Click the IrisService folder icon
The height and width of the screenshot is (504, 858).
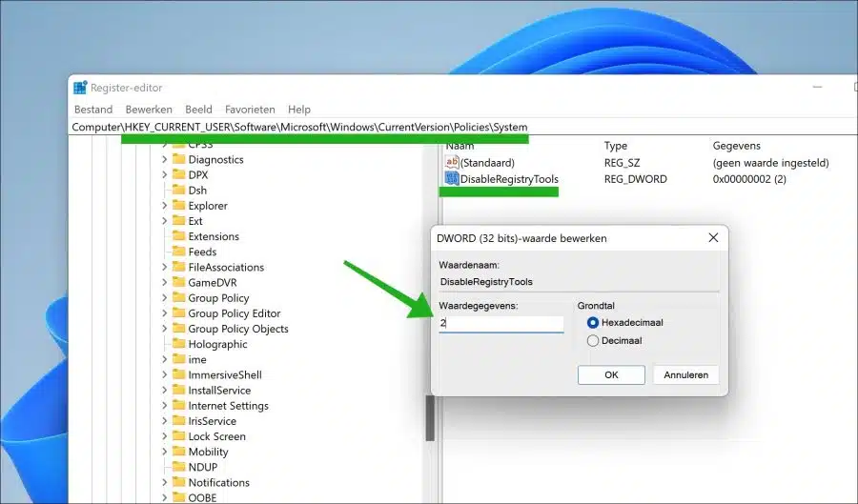179,420
